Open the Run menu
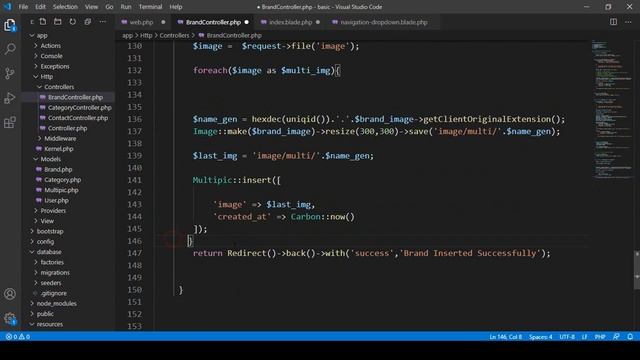 click(x=126, y=7)
